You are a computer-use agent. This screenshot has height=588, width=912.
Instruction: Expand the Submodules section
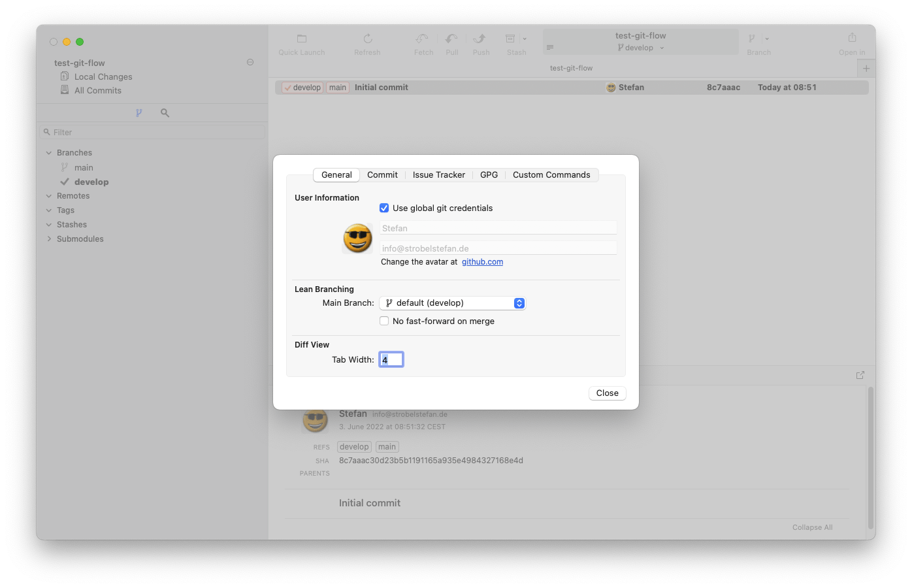[x=48, y=238]
